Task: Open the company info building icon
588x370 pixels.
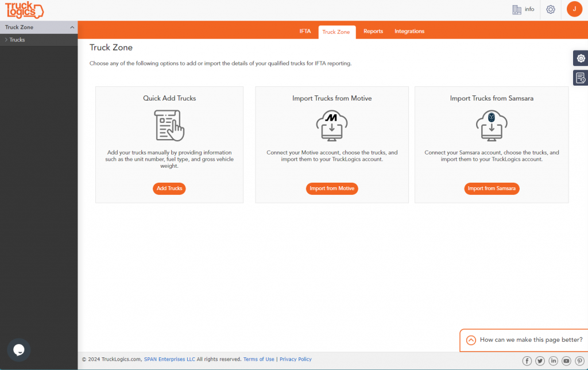Action: coord(517,10)
